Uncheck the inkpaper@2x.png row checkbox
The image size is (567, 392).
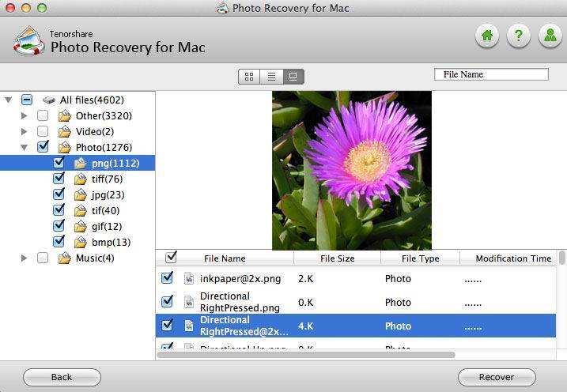[x=167, y=278]
